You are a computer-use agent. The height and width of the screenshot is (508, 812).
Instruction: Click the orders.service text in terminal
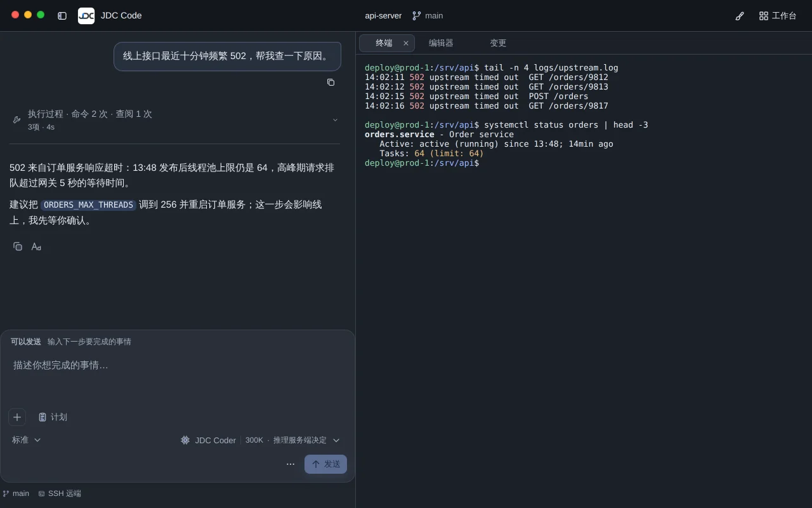pos(400,135)
